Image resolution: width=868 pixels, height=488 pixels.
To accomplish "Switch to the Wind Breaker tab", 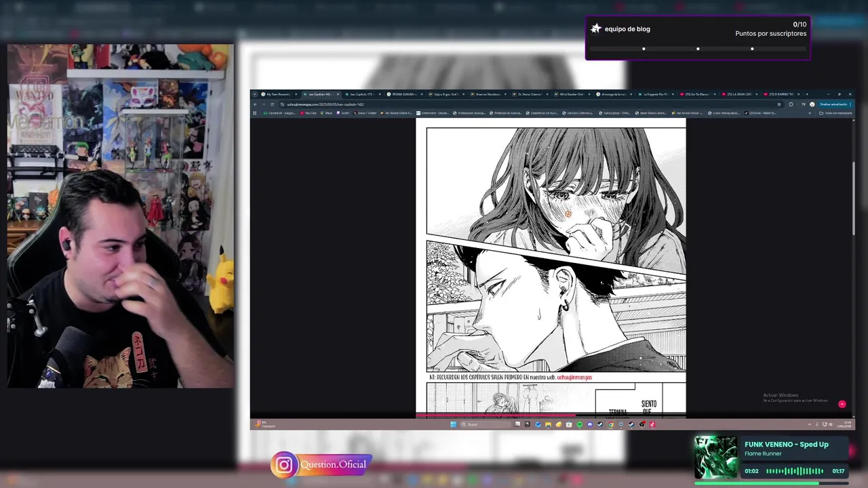I will coord(572,94).
